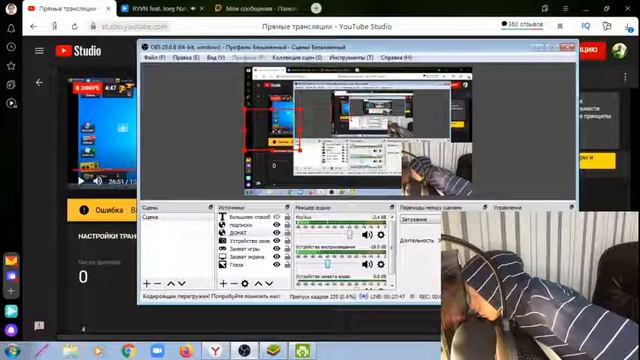Open the Правка menu in OBS
Image resolution: width=640 pixels, height=360 pixels.
click(x=186, y=58)
